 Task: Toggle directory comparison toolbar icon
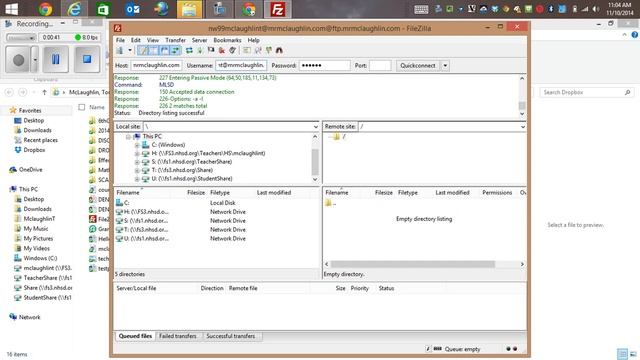click(x=258, y=51)
